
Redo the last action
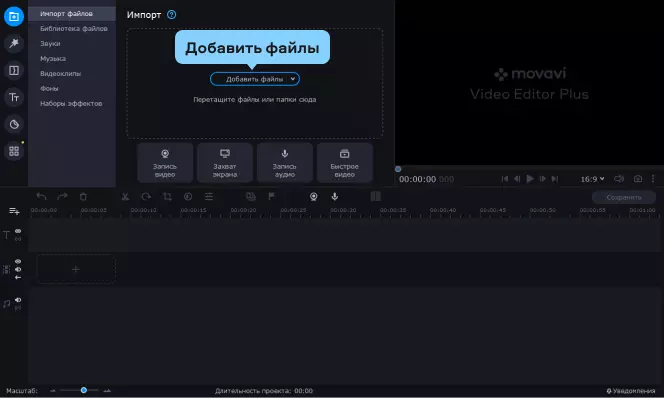point(62,197)
